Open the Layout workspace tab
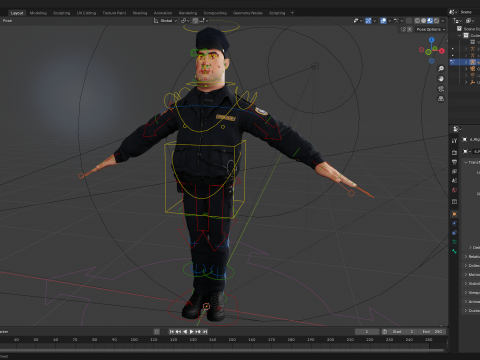 click(x=17, y=13)
